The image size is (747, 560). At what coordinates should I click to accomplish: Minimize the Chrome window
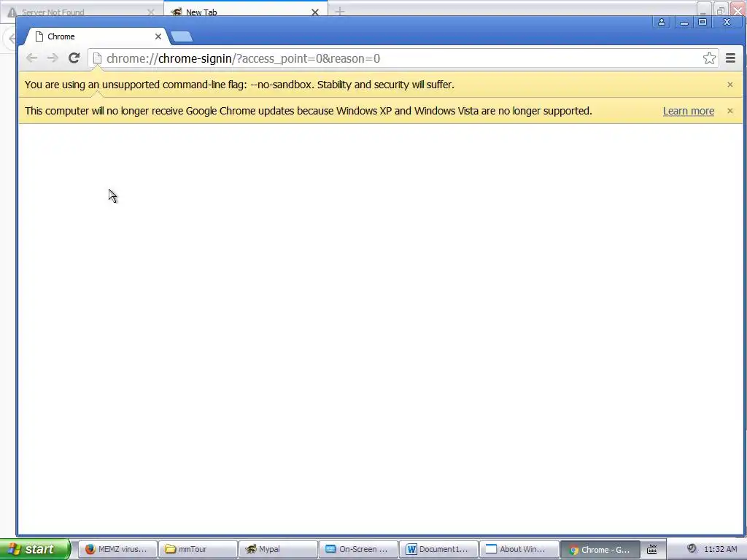pos(684,22)
